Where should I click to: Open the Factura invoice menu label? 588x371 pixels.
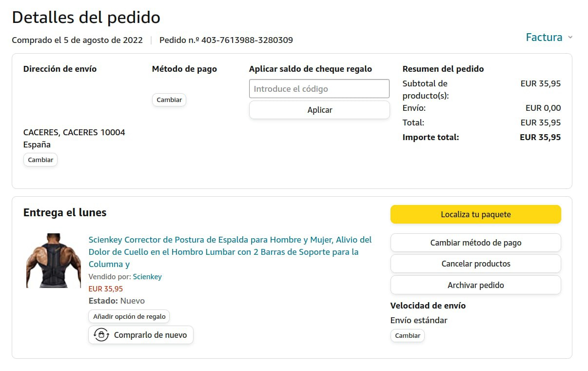point(544,38)
